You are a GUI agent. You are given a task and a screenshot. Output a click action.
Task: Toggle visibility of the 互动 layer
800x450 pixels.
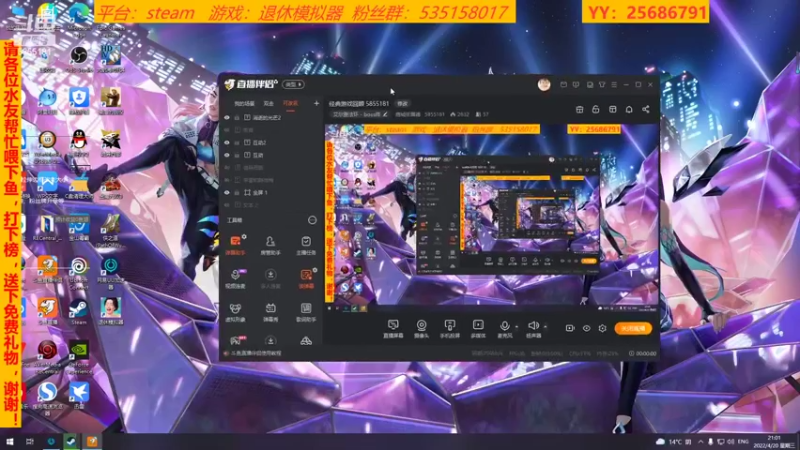point(227,155)
